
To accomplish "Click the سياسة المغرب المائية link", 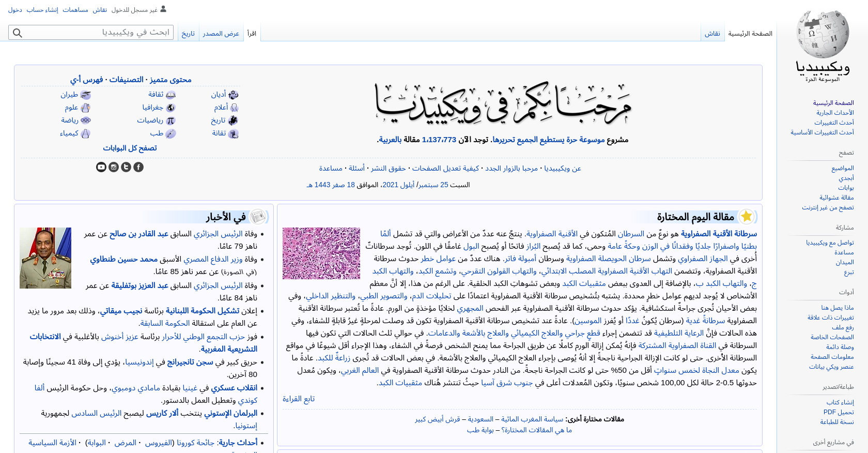I will pyautogui.click(x=532, y=419).
